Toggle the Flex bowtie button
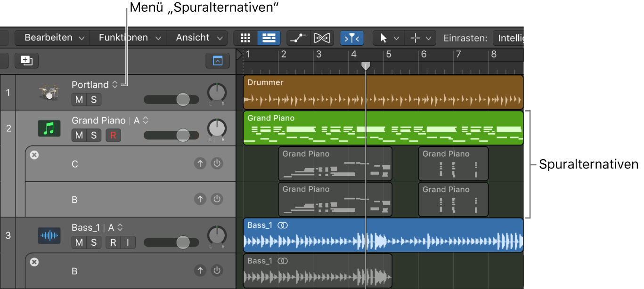This screenshot has width=644, height=289. point(322,38)
